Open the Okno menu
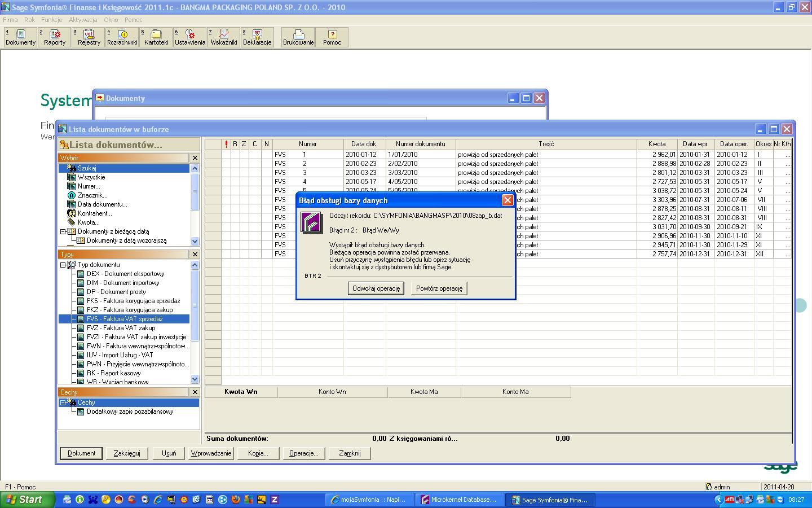The width and height of the screenshot is (812, 508). (111, 20)
